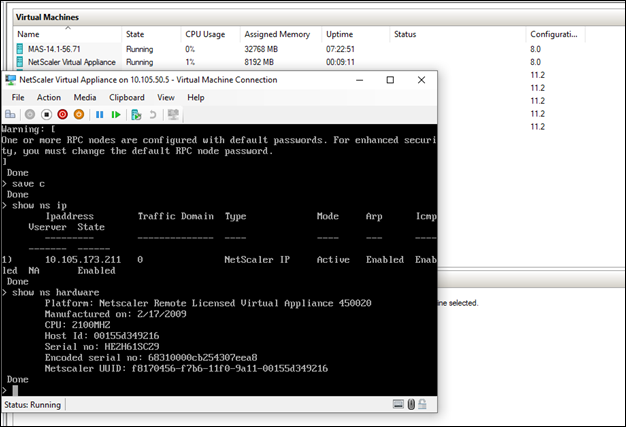Sort by CPU Usage column header
The image size is (626, 427).
click(211, 34)
